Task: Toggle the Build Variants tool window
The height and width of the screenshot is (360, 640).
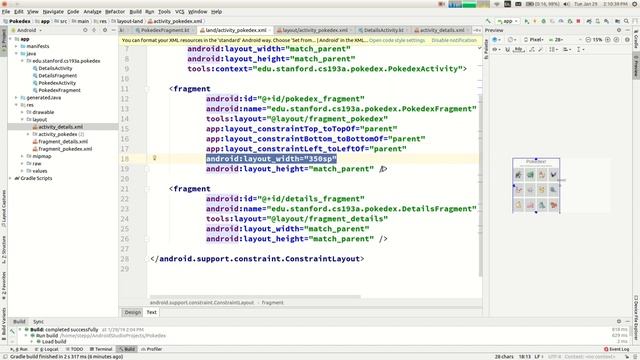Action: pyautogui.click(x=4, y=324)
